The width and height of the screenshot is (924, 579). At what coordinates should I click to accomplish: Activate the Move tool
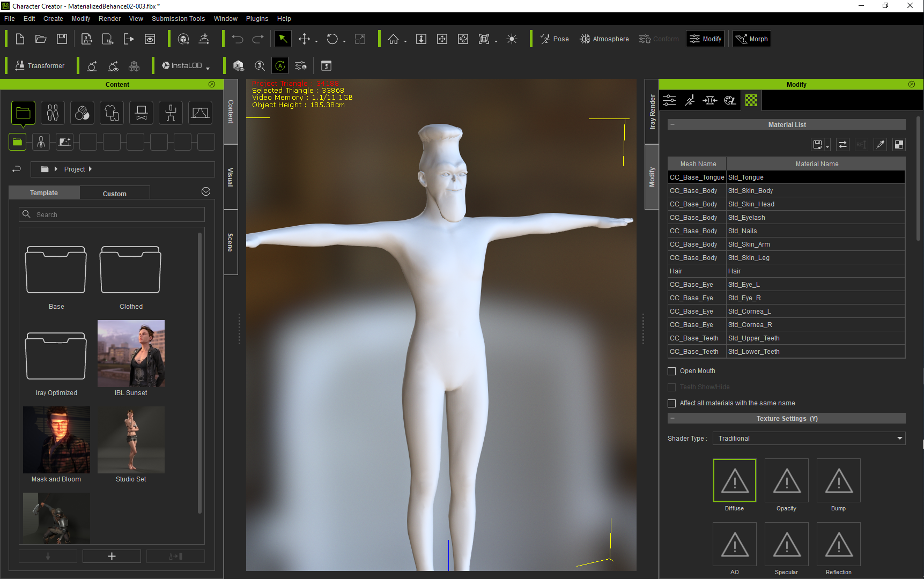pos(305,39)
